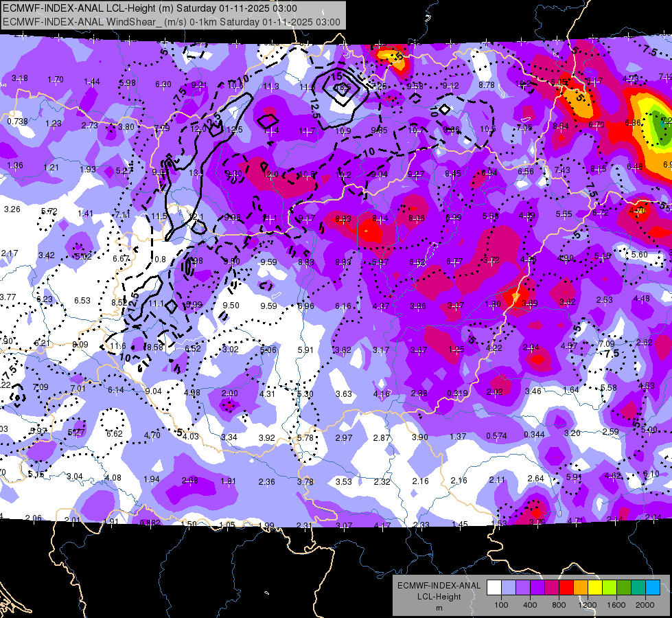Click the grid value 6.14
Image resolution: width=672 pixels, height=618 pixels.
click(x=116, y=390)
